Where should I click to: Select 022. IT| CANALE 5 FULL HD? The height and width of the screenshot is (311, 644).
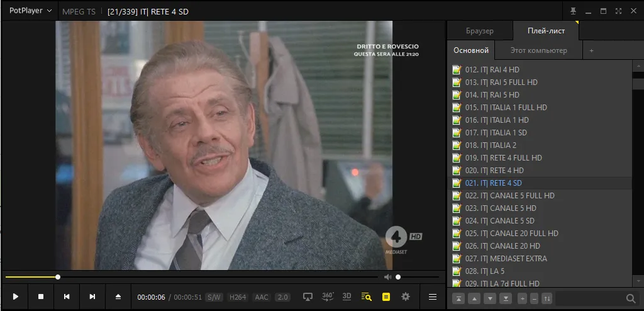[540, 196]
